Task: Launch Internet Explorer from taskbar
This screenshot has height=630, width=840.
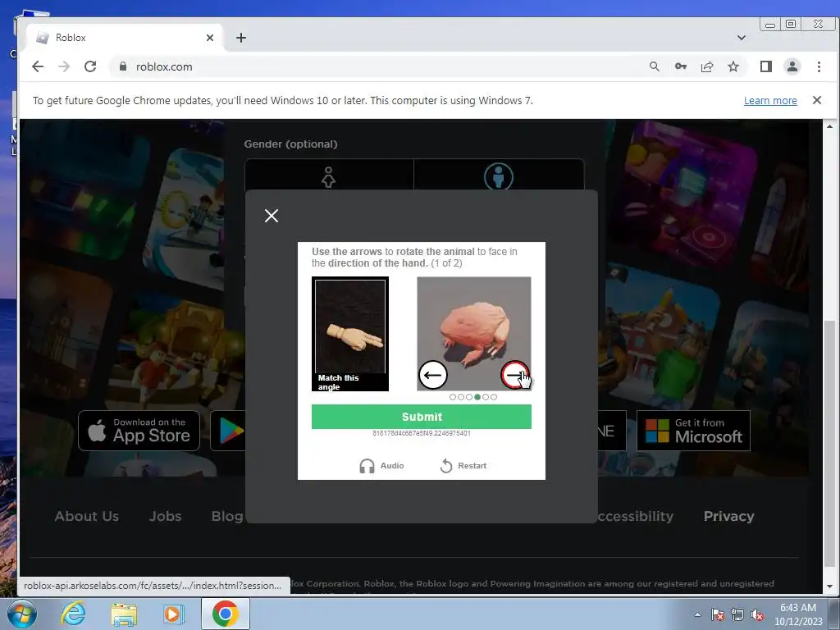Action: tap(73, 614)
